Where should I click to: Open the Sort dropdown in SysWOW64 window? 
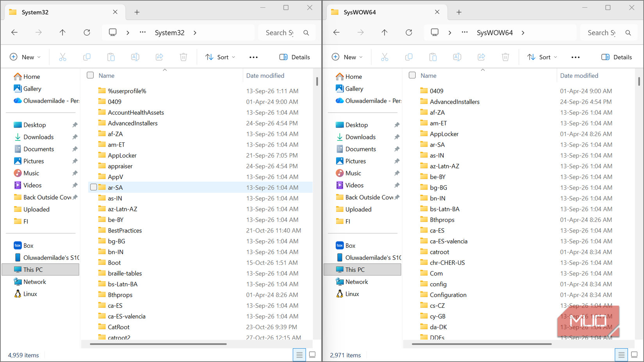point(543,57)
